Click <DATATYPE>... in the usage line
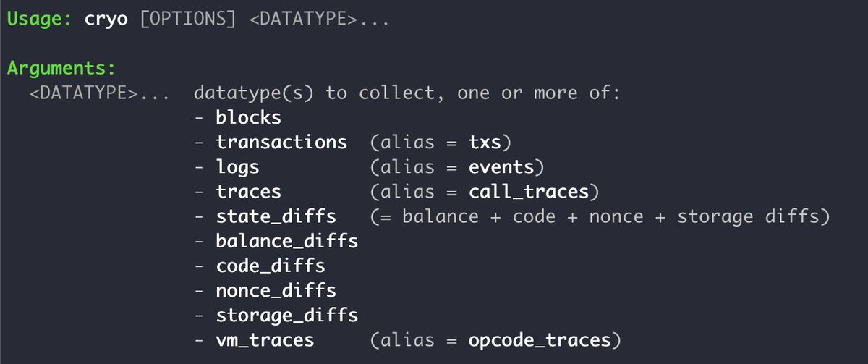This screenshot has width=868, height=364. tap(318, 18)
